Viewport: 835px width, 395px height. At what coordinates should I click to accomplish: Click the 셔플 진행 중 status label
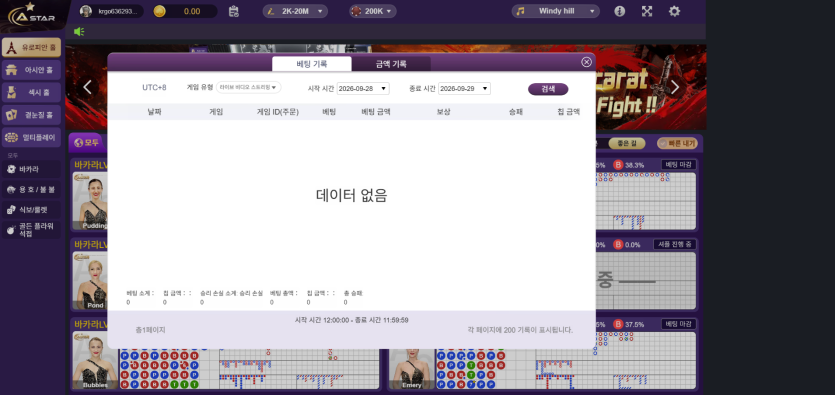pos(674,244)
